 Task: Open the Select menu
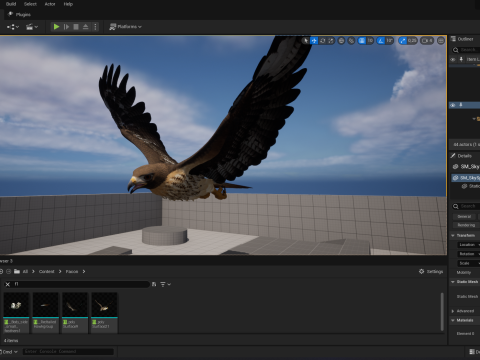pyautogui.click(x=30, y=4)
